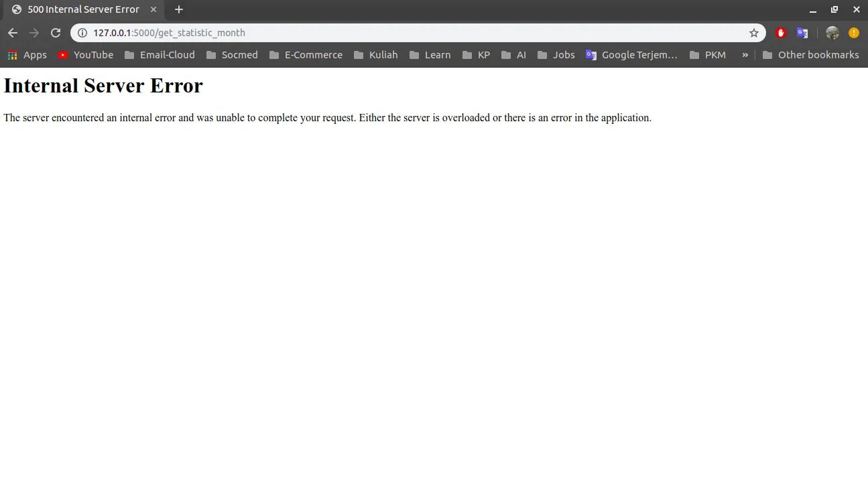Open the red hand blocker extension
The height and width of the screenshot is (477, 868).
tap(781, 33)
